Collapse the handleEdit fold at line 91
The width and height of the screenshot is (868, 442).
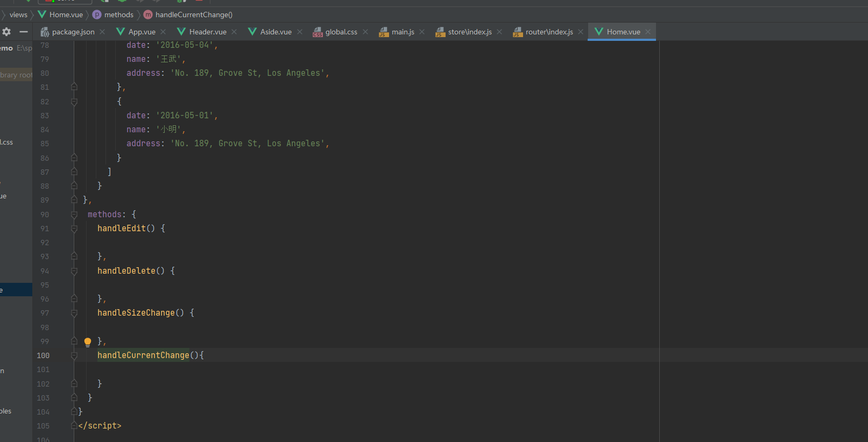[74, 229]
